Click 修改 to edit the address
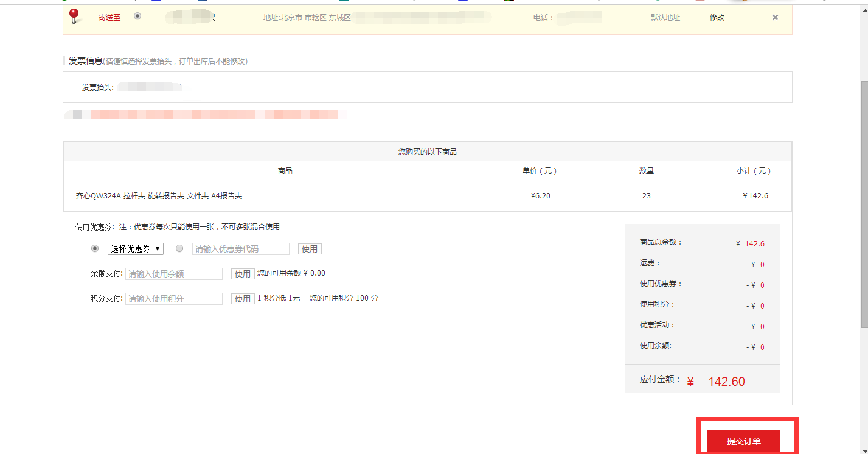868x454 pixels. (717, 18)
